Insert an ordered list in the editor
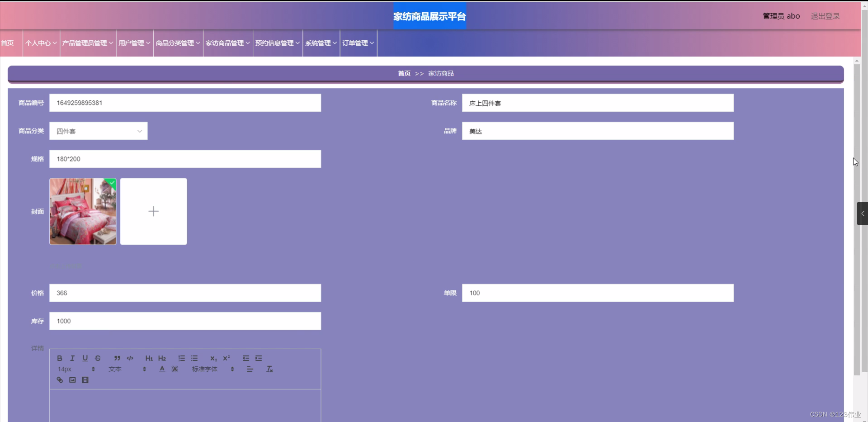 coord(181,358)
